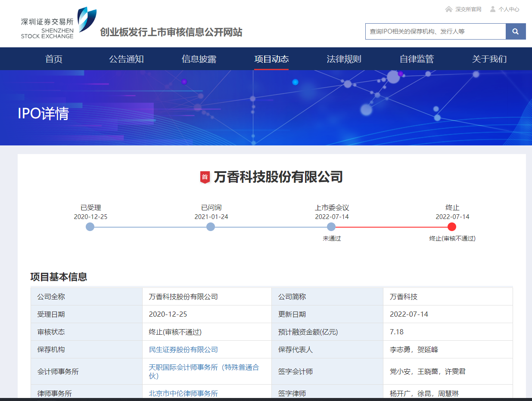The height and width of the screenshot is (401, 532).
Task: Click the red 首 badge icon
Action: [x=205, y=177]
